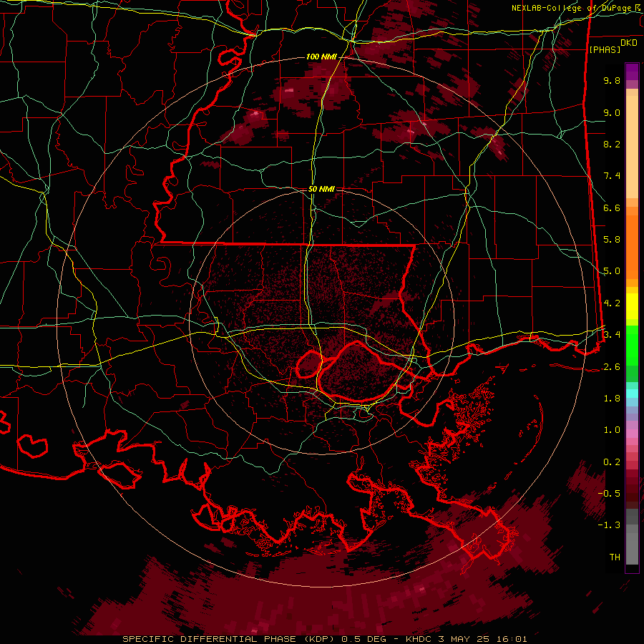Image resolution: width=644 pixels, height=644 pixels.
Task: Select the orange segment of the color bar
Action: (x=632, y=243)
